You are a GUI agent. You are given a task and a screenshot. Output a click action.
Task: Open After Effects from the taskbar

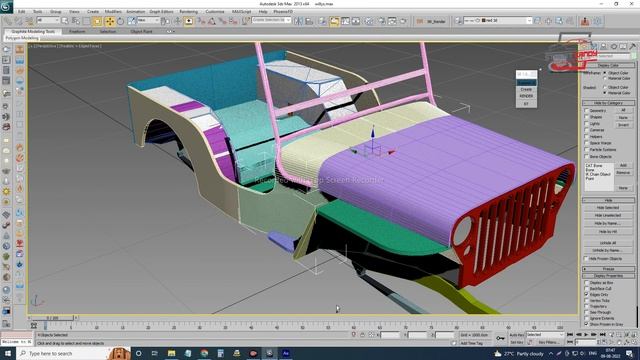pos(286,353)
